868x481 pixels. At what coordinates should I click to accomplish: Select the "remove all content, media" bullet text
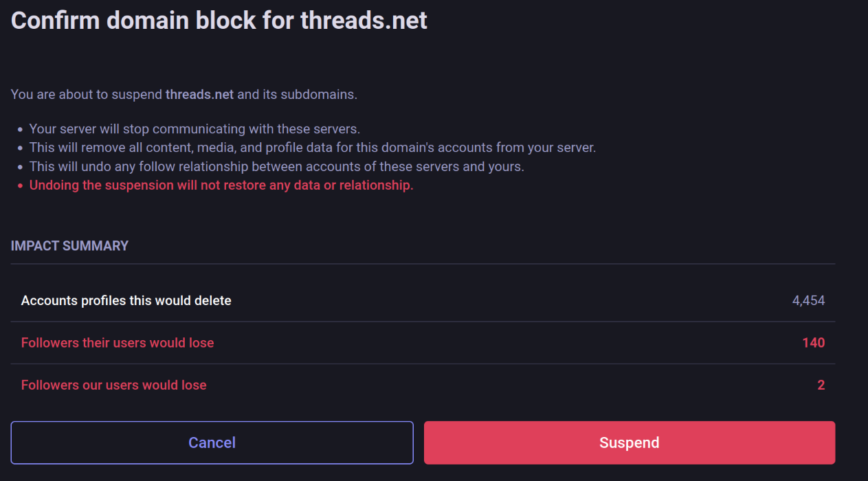(x=312, y=148)
